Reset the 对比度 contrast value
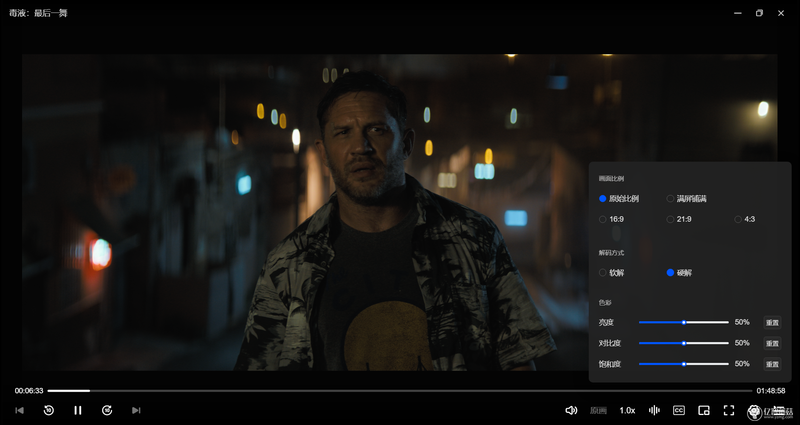Image resolution: width=800 pixels, height=425 pixels. click(x=772, y=343)
